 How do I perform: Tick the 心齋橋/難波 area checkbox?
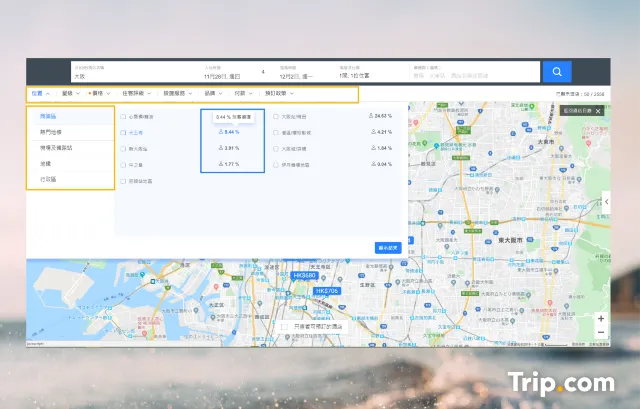coord(123,116)
